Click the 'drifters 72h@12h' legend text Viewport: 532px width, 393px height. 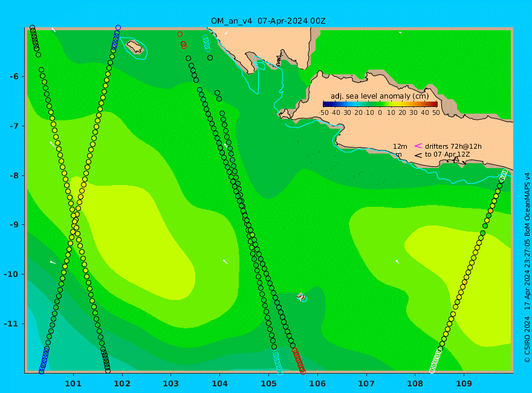click(x=453, y=146)
